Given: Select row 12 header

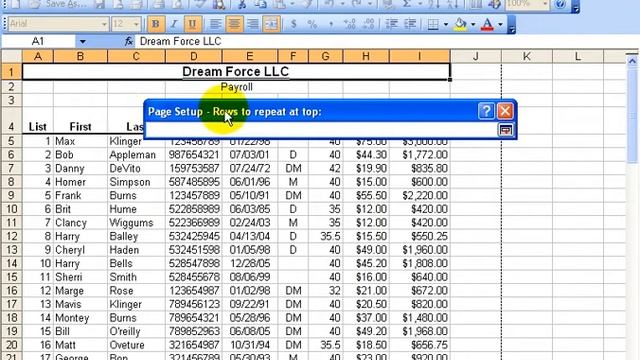Looking at the screenshot, I should (11, 236).
